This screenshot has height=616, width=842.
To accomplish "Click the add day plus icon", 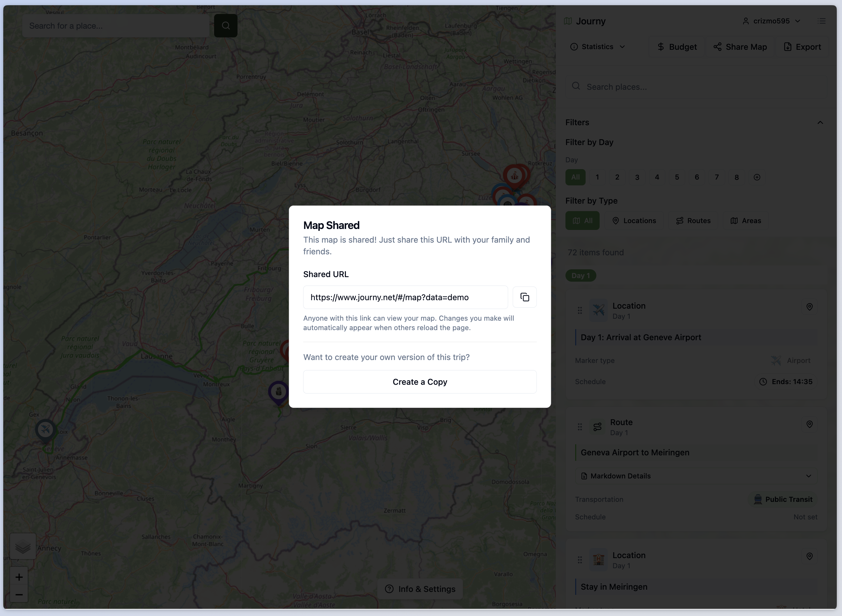I will (757, 177).
